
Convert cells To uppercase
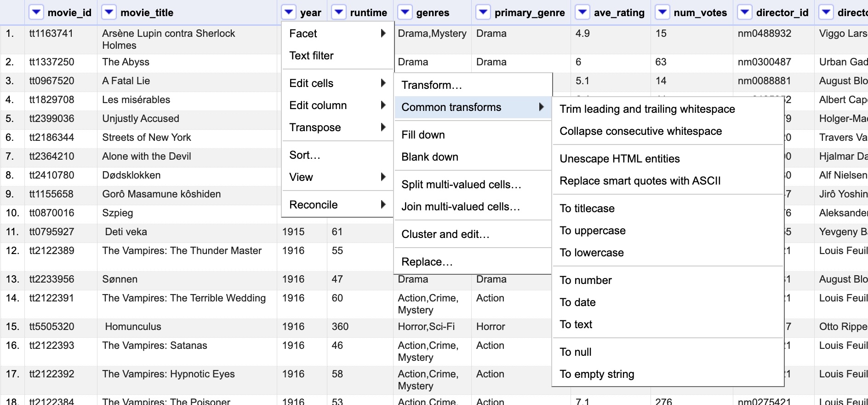tap(668, 231)
